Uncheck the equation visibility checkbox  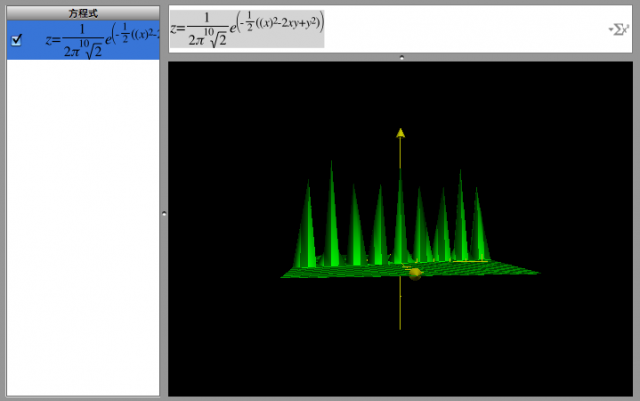click(x=16, y=40)
